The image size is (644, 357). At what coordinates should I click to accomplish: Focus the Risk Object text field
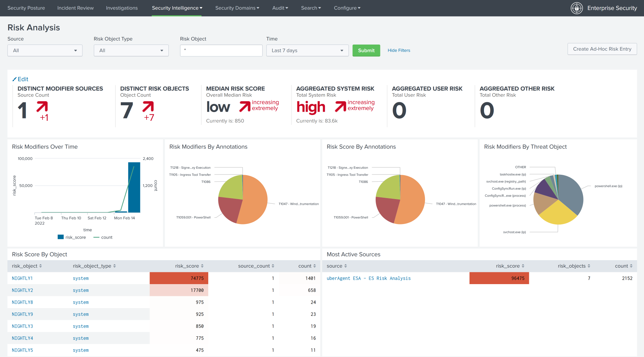click(x=221, y=51)
